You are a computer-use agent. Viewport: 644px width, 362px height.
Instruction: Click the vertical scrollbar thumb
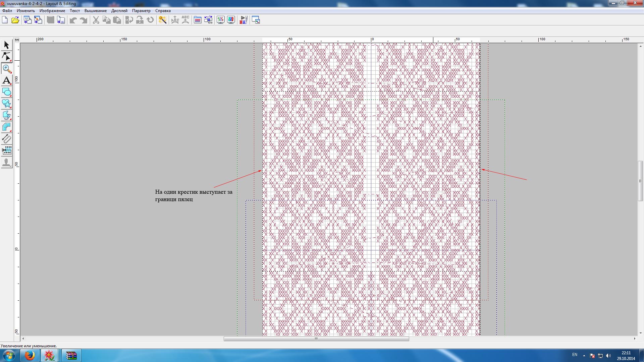point(640,181)
